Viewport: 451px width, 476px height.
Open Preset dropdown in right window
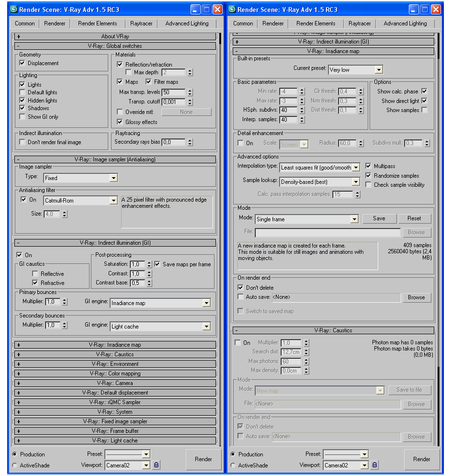[x=346, y=454]
